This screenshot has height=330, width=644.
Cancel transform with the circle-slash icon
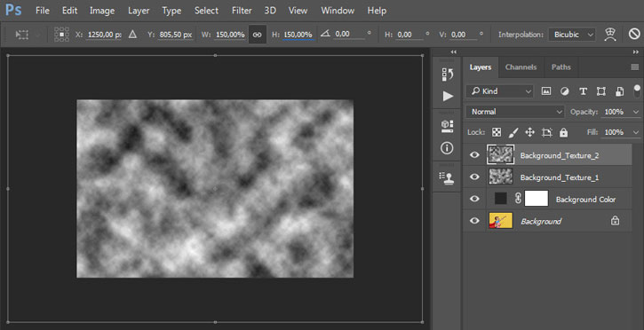point(634,35)
